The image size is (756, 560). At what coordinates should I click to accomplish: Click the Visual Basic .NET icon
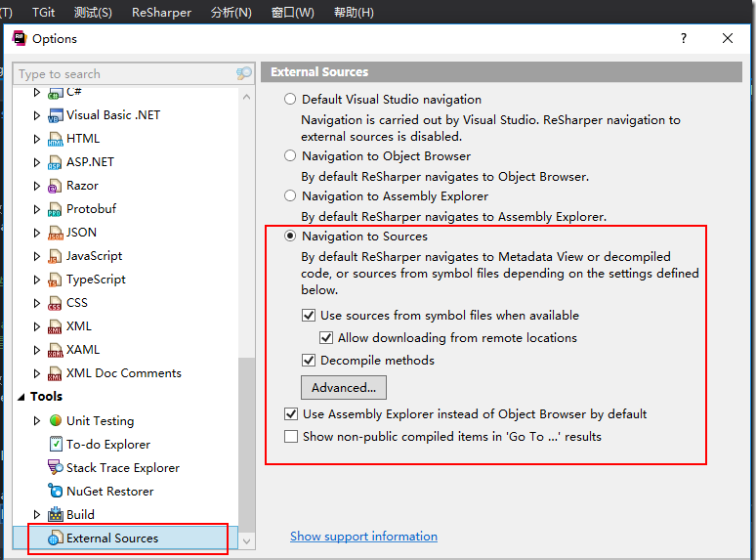55,115
